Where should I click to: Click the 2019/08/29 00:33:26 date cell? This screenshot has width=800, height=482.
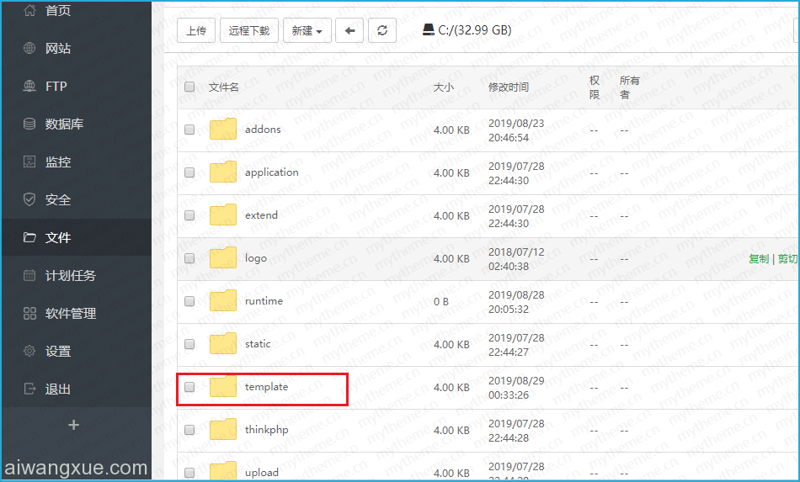[x=516, y=388]
